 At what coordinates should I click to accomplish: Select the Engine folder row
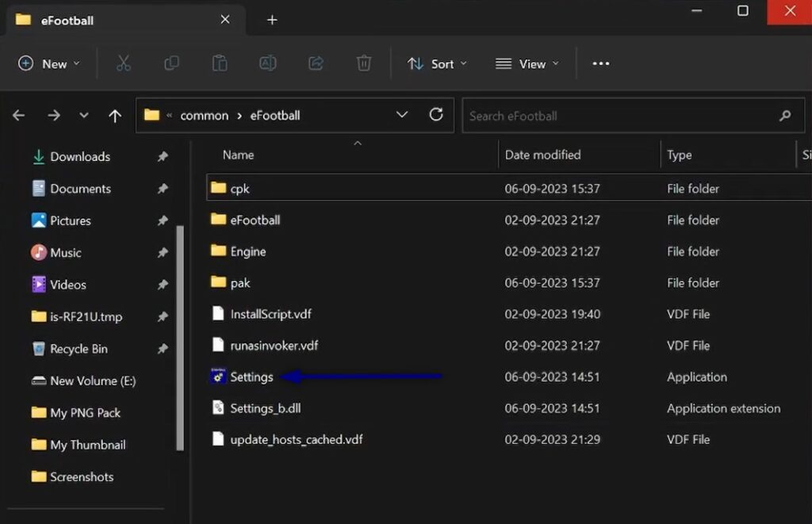[x=509, y=251]
